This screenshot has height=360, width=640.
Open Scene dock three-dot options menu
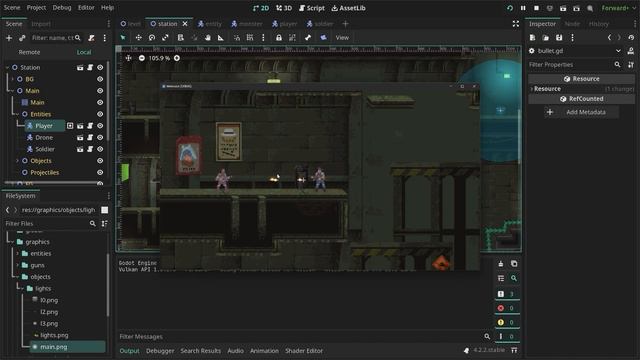(x=104, y=38)
